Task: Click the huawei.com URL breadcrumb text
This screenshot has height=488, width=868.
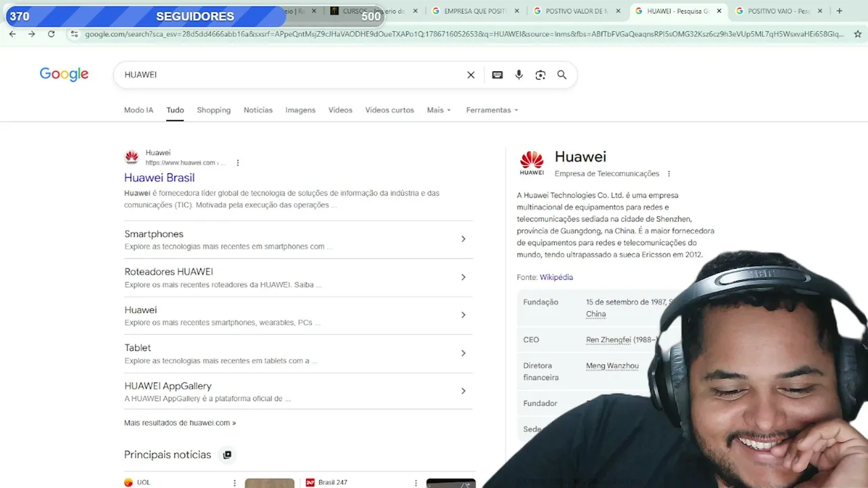Action: click(x=185, y=163)
